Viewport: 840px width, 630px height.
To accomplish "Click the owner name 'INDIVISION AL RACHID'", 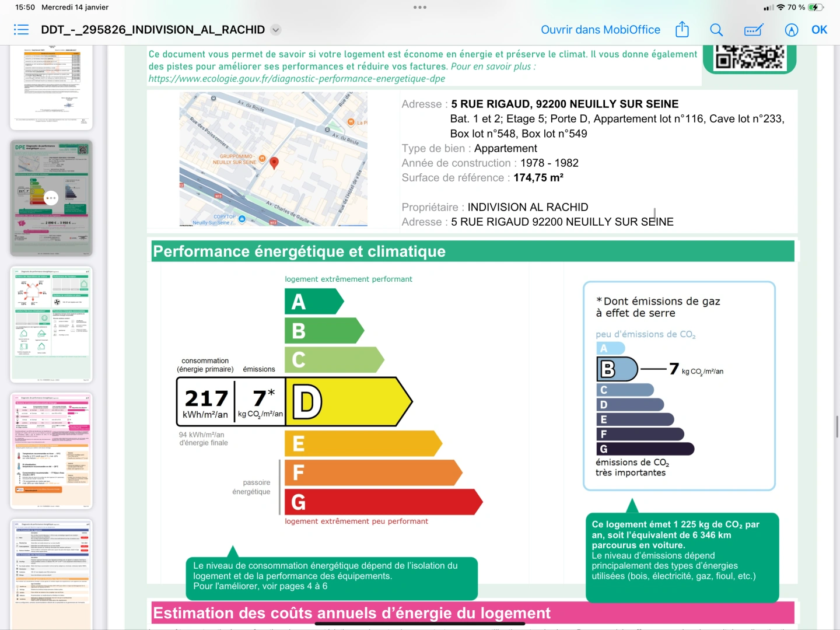I will 528,207.
